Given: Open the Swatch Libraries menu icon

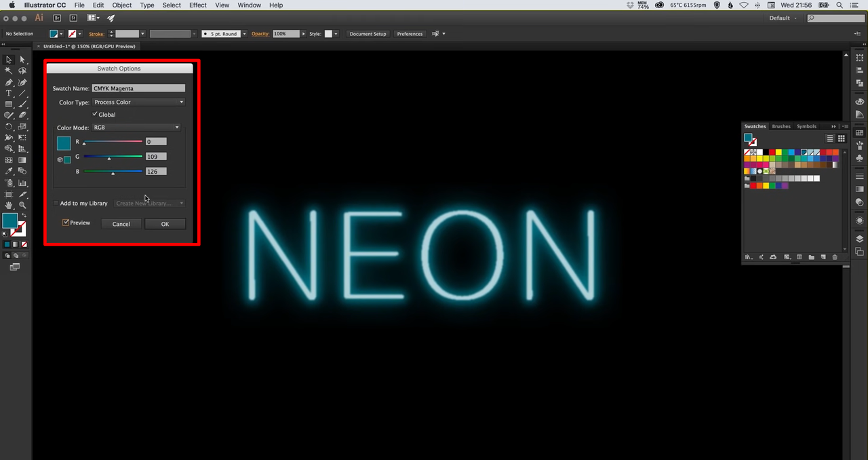Looking at the screenshot, I should coord(749,257).
